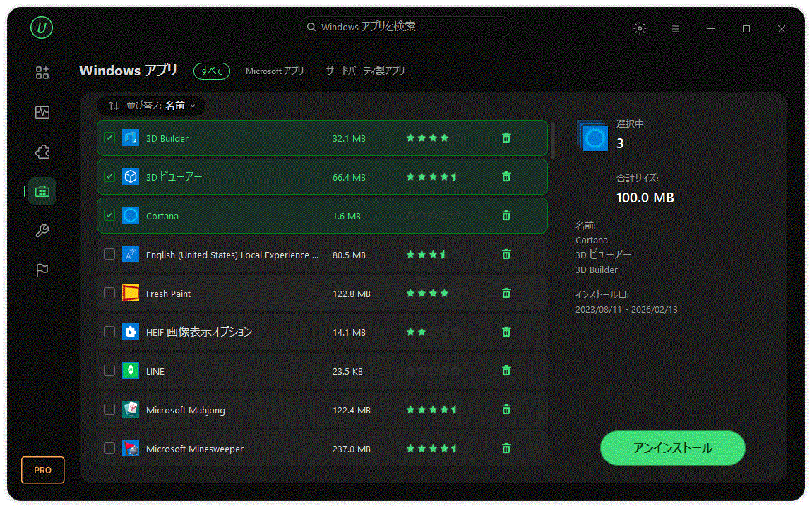The image size is (812, 508).
Task: Delete English Local Experience via trash icon
Action: [x=506, y=255]
